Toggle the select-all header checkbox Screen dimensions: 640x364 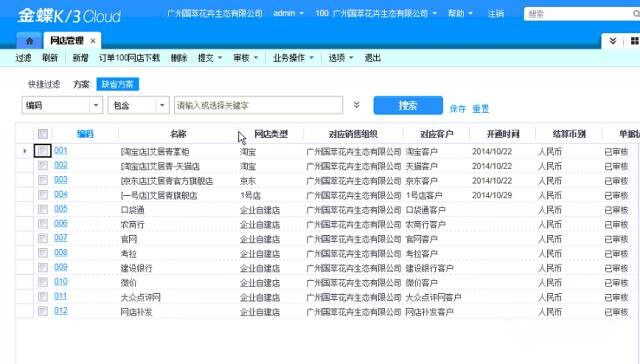point(43,133)
